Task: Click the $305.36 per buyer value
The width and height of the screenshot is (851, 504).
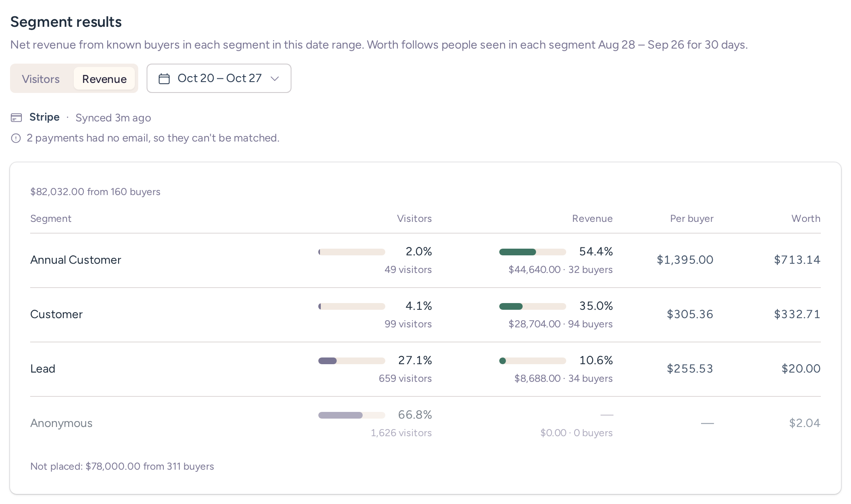Action: (690, 314)
